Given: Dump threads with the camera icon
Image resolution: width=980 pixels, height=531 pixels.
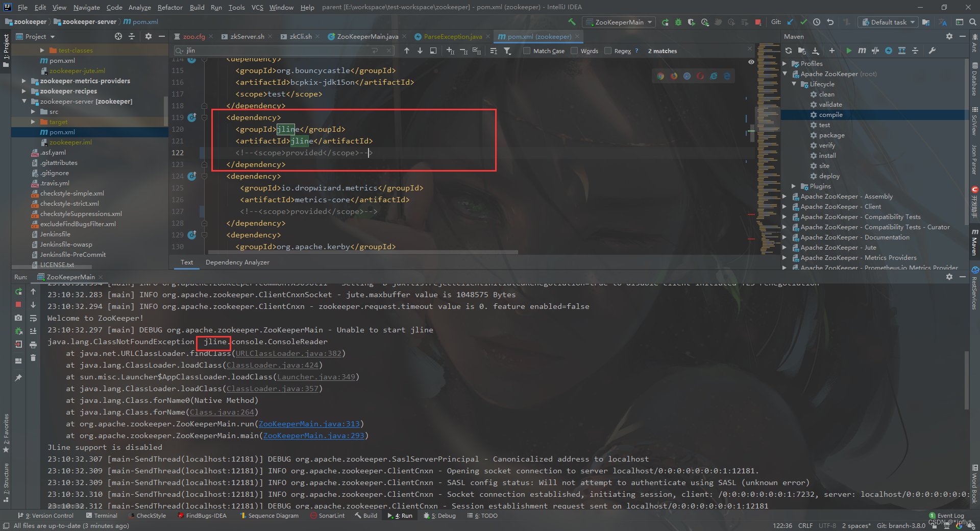Looking at the screenshot, I should [18, 318].
